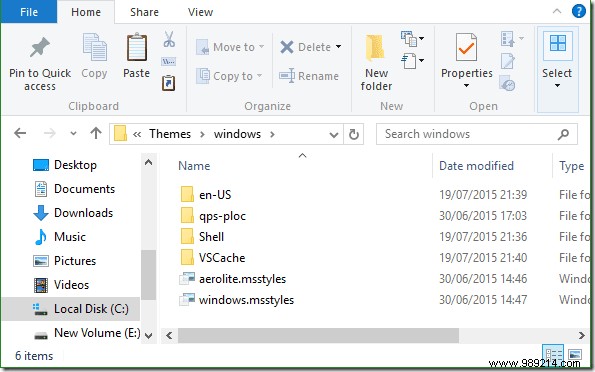
Task: Go up one folder level arrow
Action: 96,133
